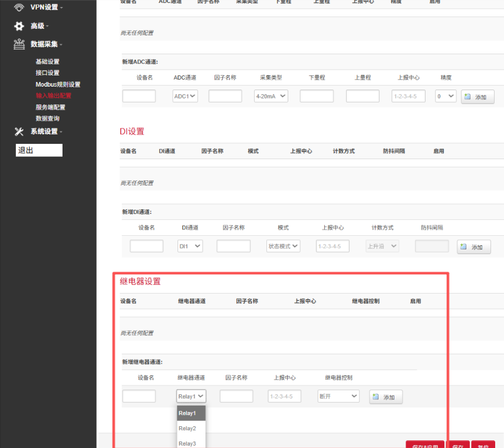504x448 pixels.
Task: Open the DI1 channel dropdown
Action: (190, 246)
